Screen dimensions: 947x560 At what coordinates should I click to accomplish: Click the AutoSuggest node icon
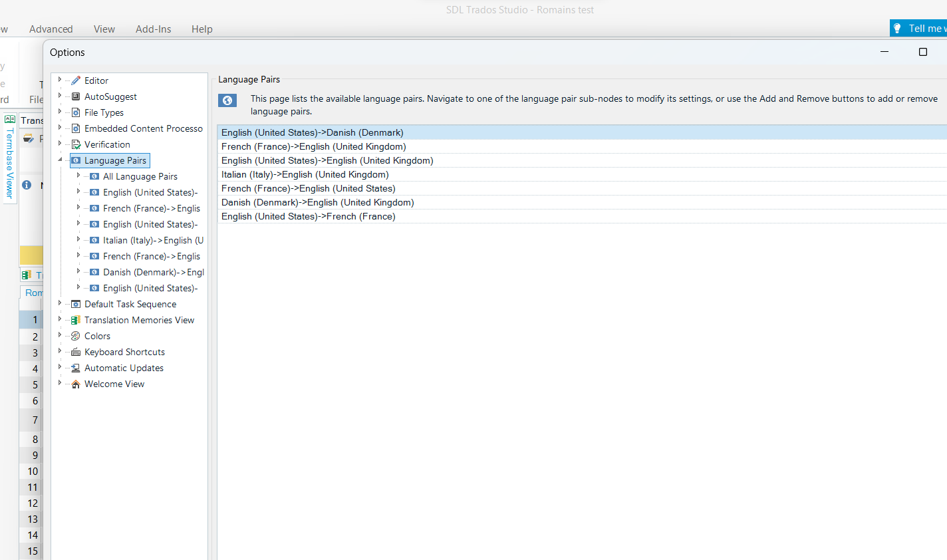[76, 96]
